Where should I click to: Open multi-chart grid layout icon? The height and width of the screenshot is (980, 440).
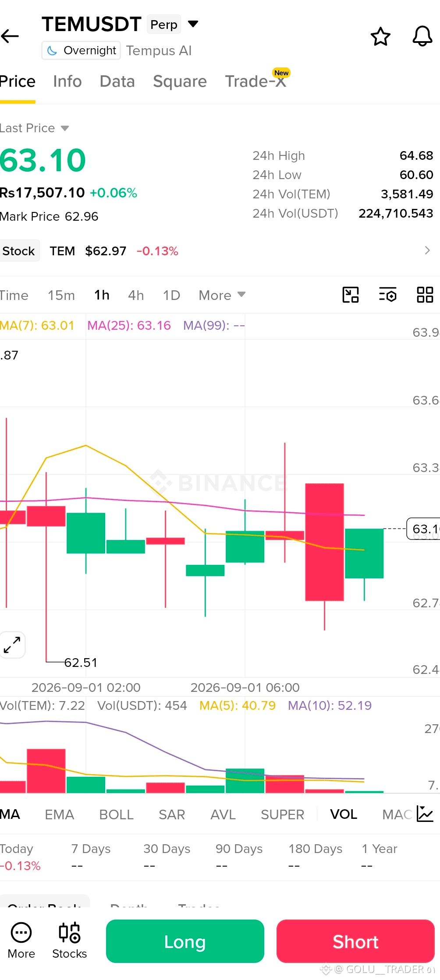pyautogui.click(x=425, y=295)
